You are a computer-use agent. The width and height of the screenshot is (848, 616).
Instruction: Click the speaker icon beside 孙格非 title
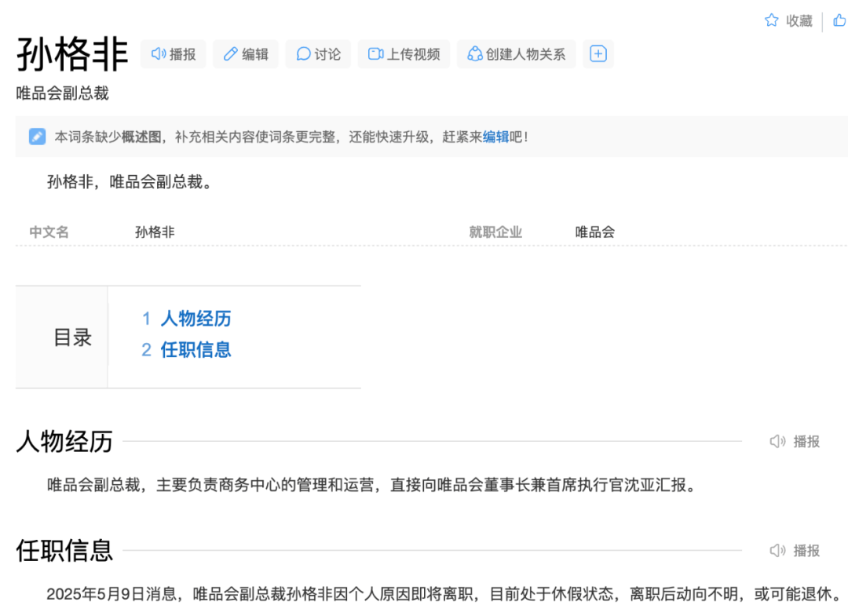pyautogui.click(x=159, y=54)
